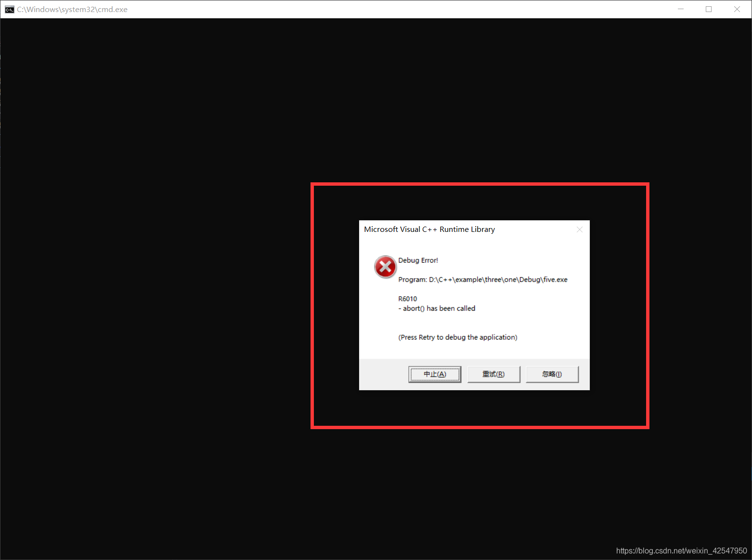
Task: Click '(Press Retry to debug the application)' text
Action: point(458,337)
